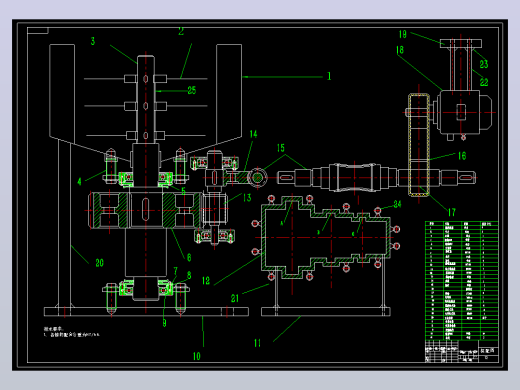Select callout number 23 label

(484, 64)
